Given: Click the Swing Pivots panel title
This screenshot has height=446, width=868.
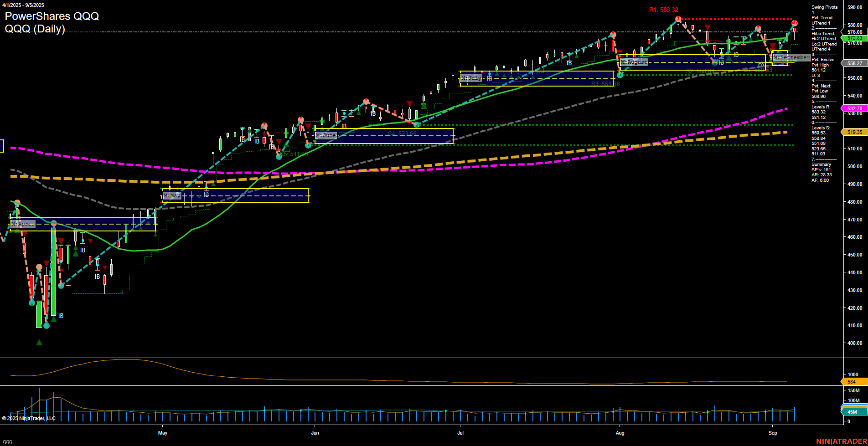Looking at the screenshot, I should 824,7.
